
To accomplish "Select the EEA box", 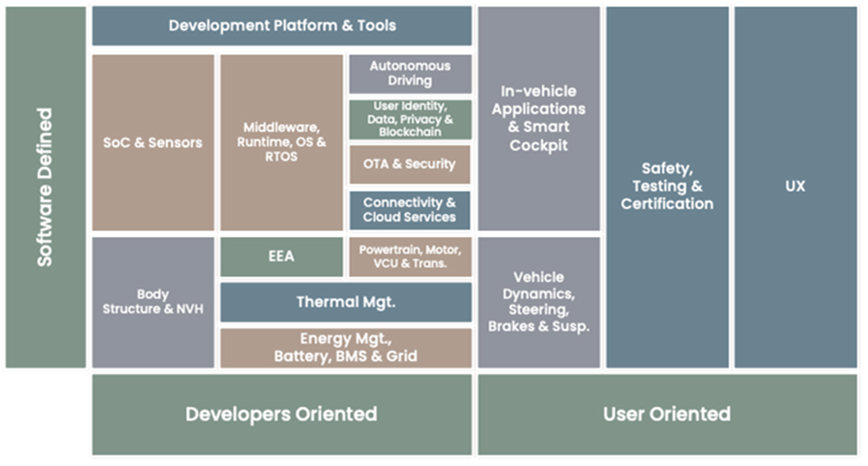I will pos(281,256).
